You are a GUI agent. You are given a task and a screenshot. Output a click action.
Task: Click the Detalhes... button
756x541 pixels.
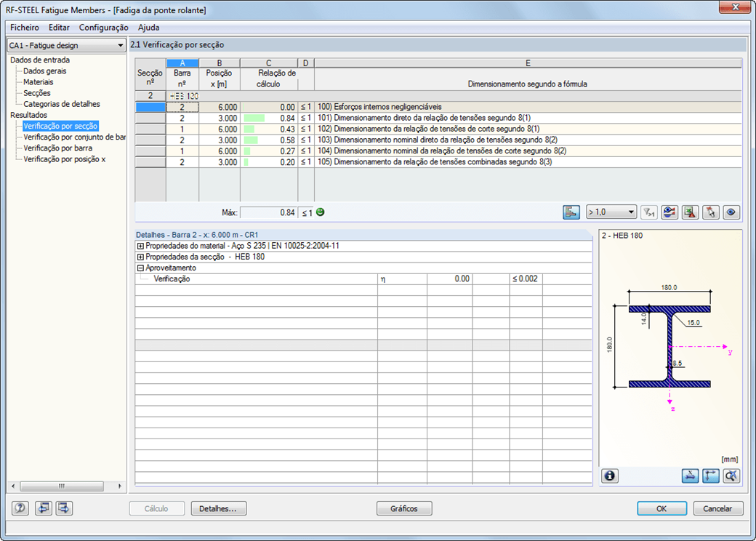(x=218, y=508)
